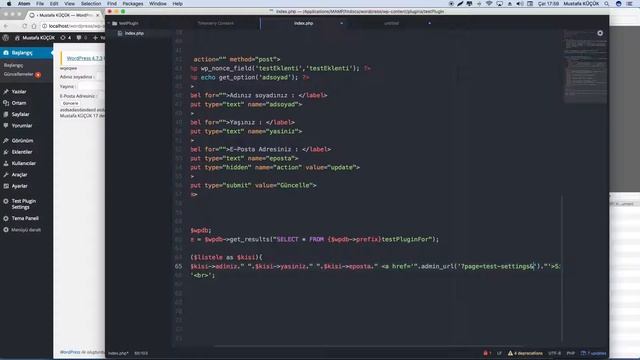Open Sayfalar in WordPress sidebar
The width and height of the screenshot is (640, 360).
pos(20,114)
